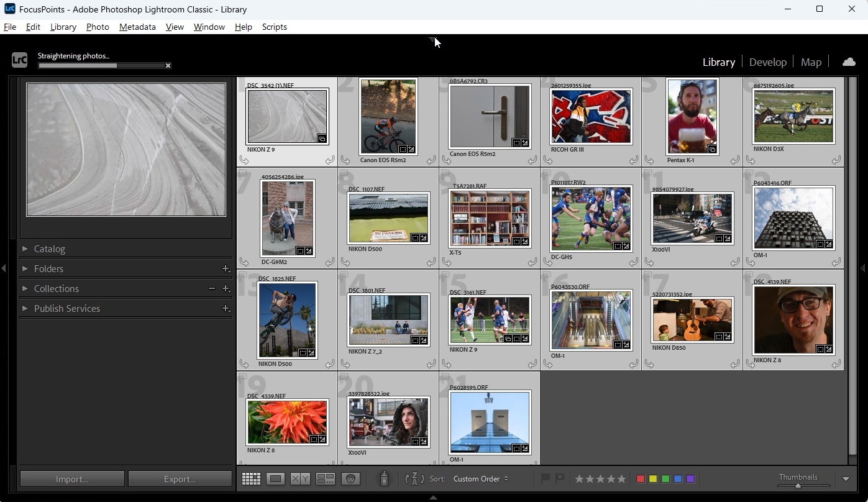Viewport: 868px width, 502px height.
Task: Open the Metadata menu
Action: click(x=137, y=27)
